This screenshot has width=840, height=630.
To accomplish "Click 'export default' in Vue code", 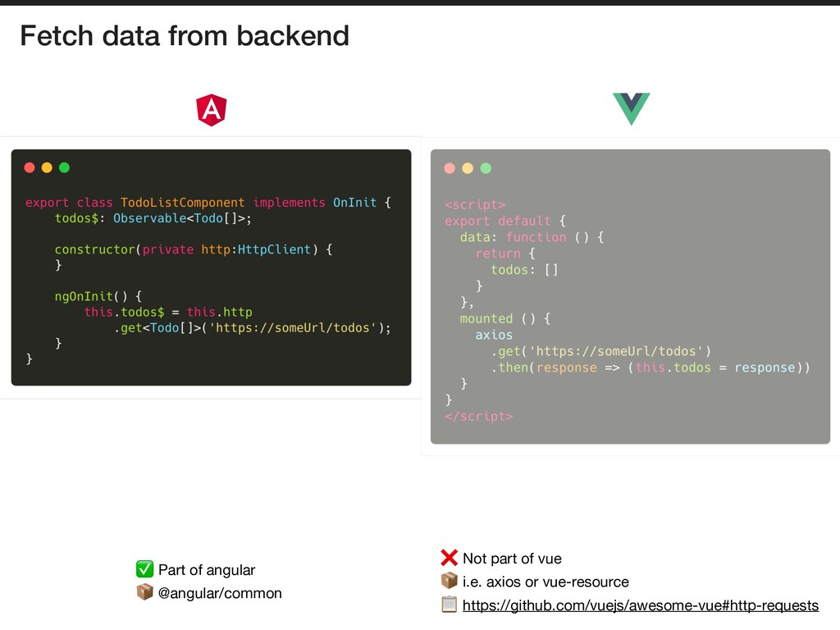I will tap(498, 221).
